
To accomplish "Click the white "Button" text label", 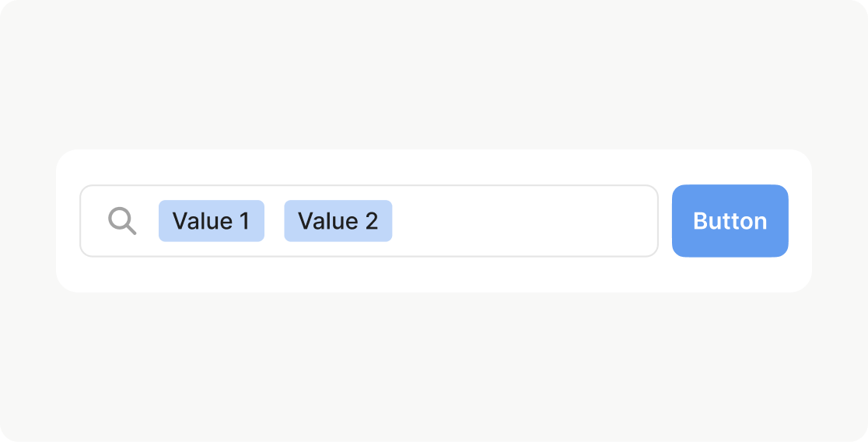I will (x=730, y=221).
